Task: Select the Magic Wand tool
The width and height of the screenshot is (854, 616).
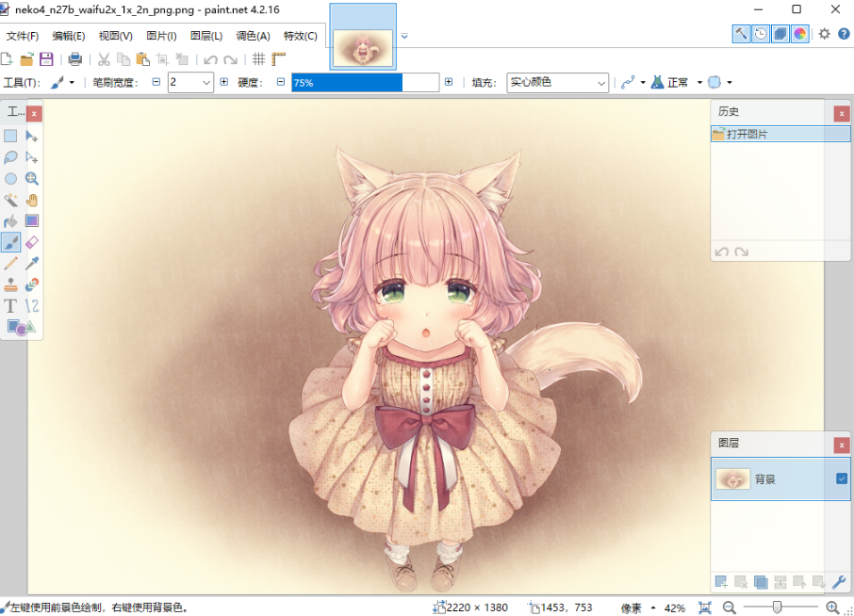Action: [10, 200]
